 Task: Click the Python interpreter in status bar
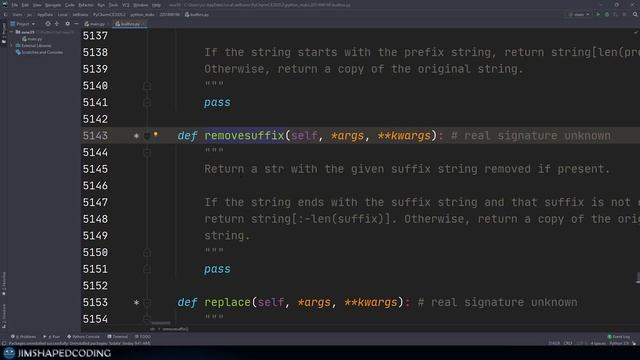619,343
